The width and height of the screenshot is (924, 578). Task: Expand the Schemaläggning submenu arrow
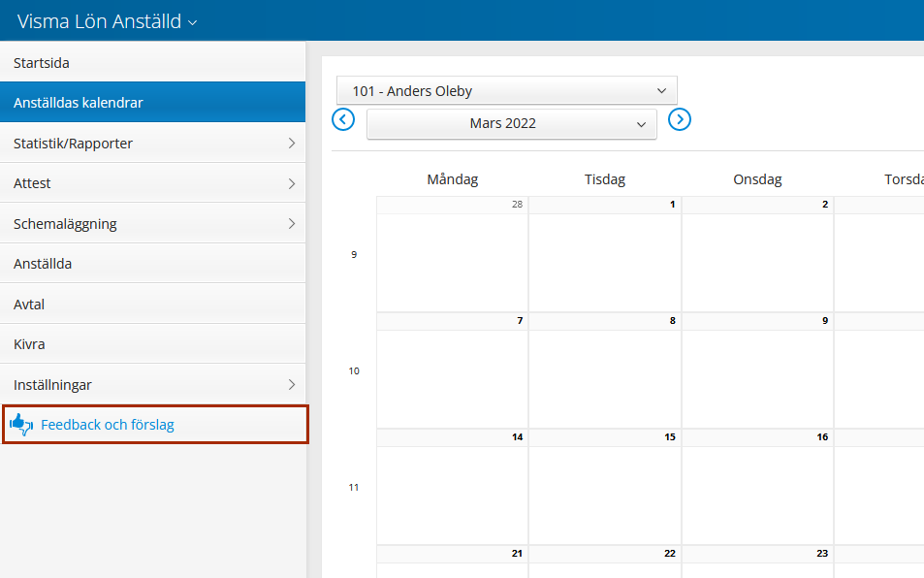[292, 224]
